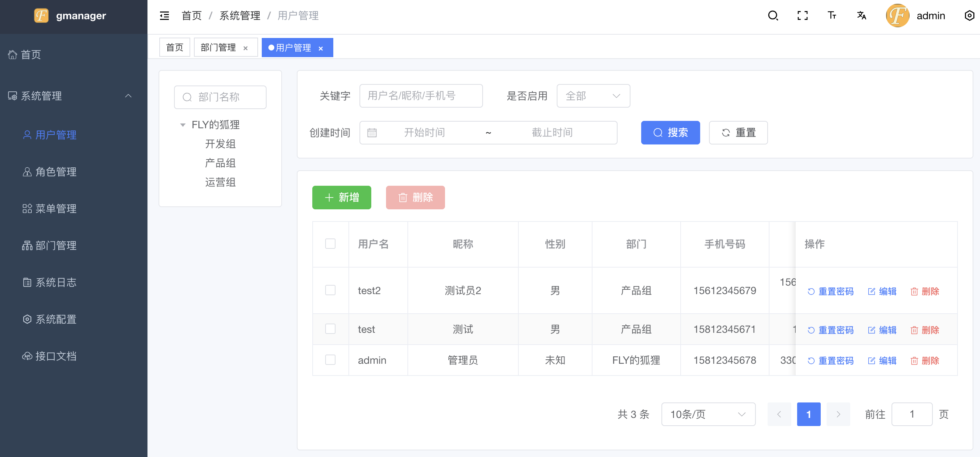Image resolution: width=980 pixels, height=457 pixels.
Task: Click the admin avatar image
Action: 897,15
